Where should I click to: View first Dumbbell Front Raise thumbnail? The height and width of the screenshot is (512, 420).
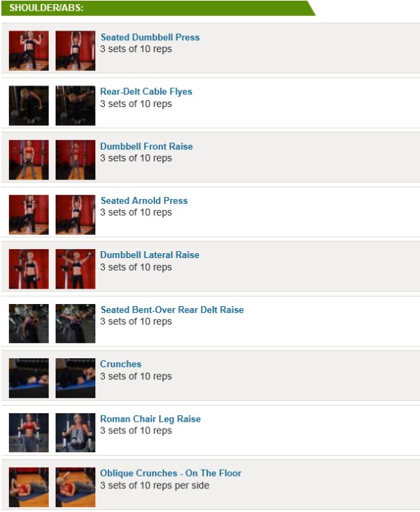click(29, 159)
